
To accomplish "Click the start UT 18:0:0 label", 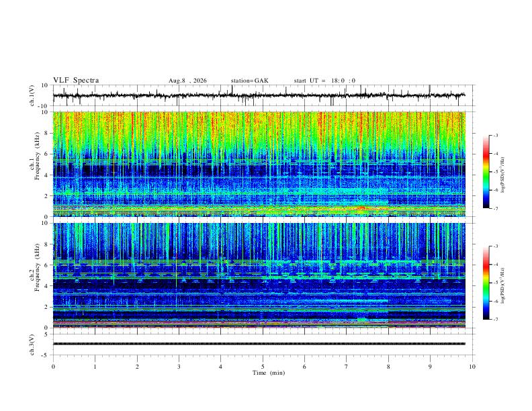I will click(x=324, y=81).
